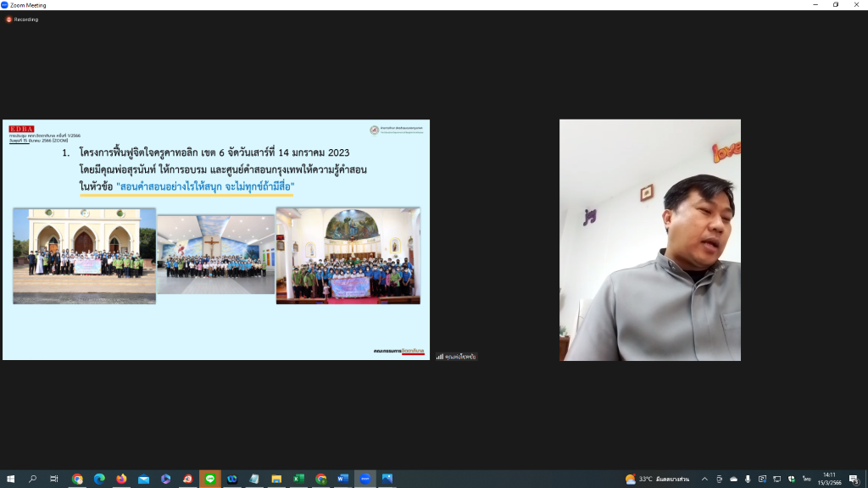Open the Mail app on the taskbar
Screen dimensions: 868x488
pos(144,480)
